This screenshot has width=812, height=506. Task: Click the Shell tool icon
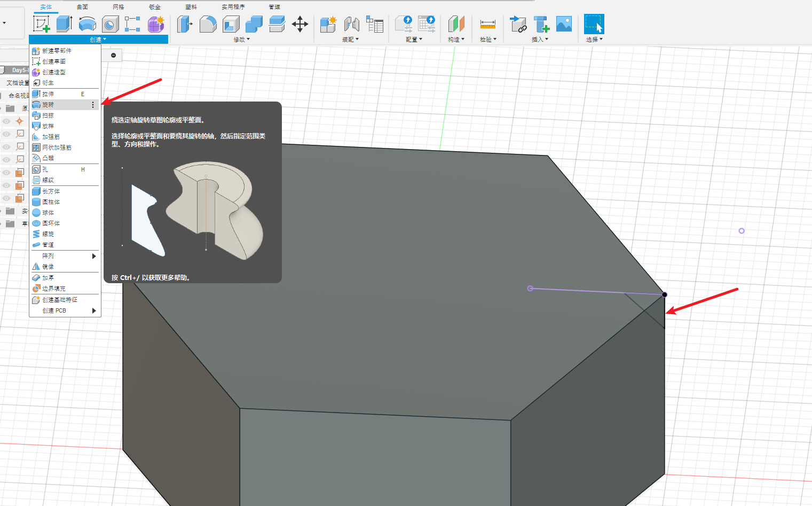coord(231,24)
